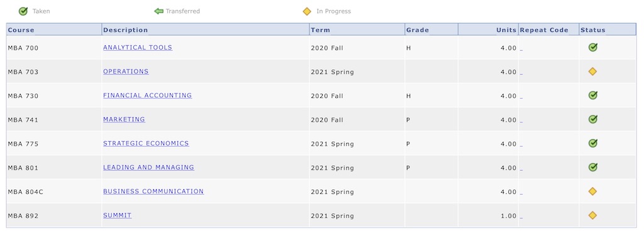Sort by the Course column header
The height and width of the screenshot is (236, 644).
(21, 30)
